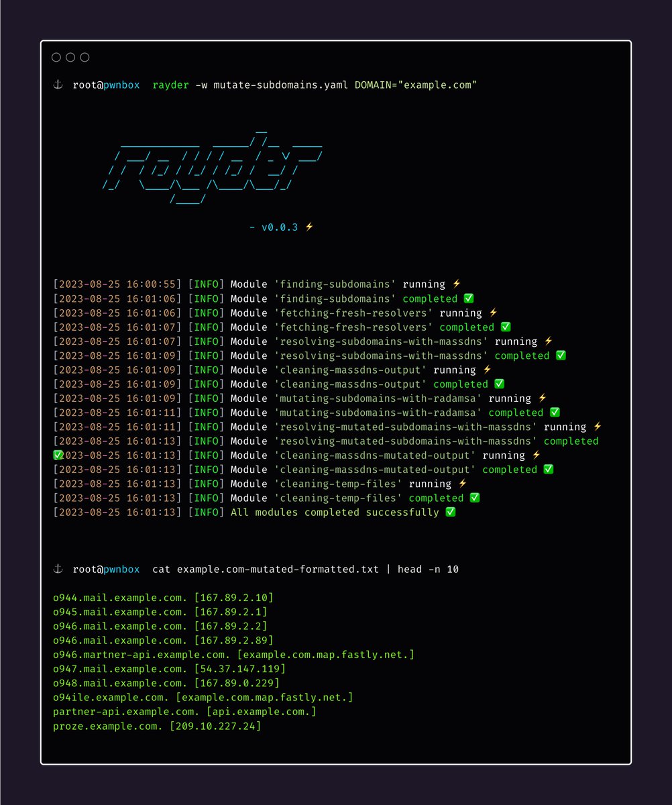Select 'root@pwnbox' in the rayder command prompt
The height and width of the screenshot is (805, 672).
106,85
